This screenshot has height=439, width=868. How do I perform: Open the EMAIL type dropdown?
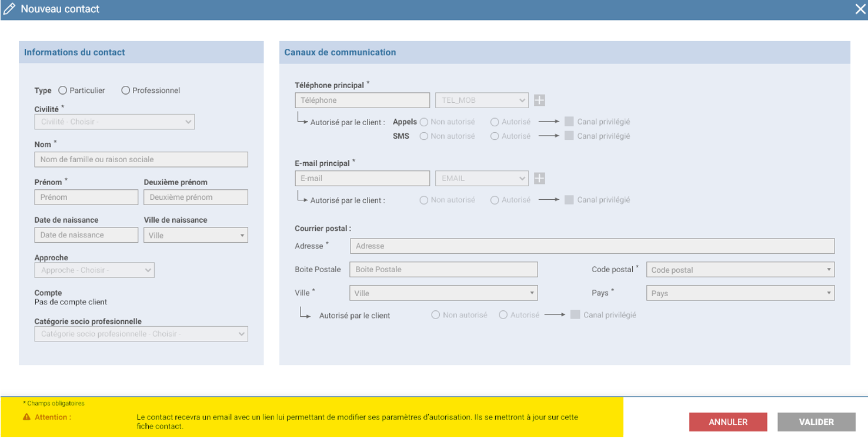(x=482, y=178)
